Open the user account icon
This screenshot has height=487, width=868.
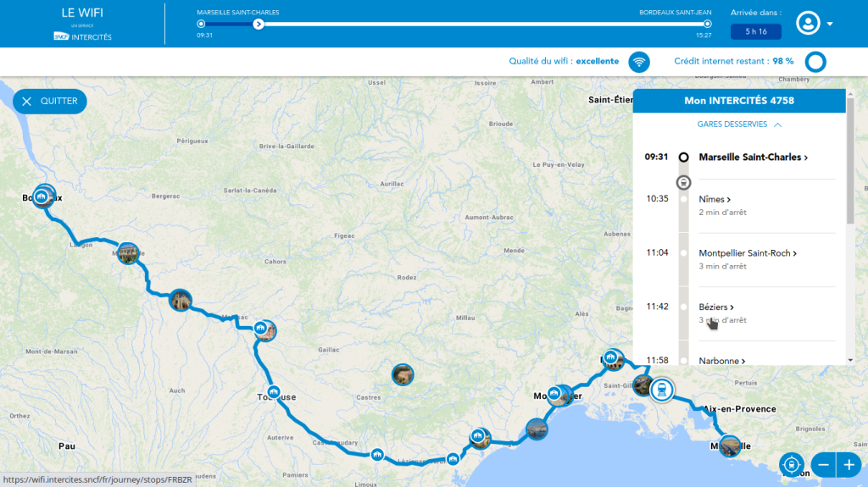pyautogui.click(x=808, y=23)
